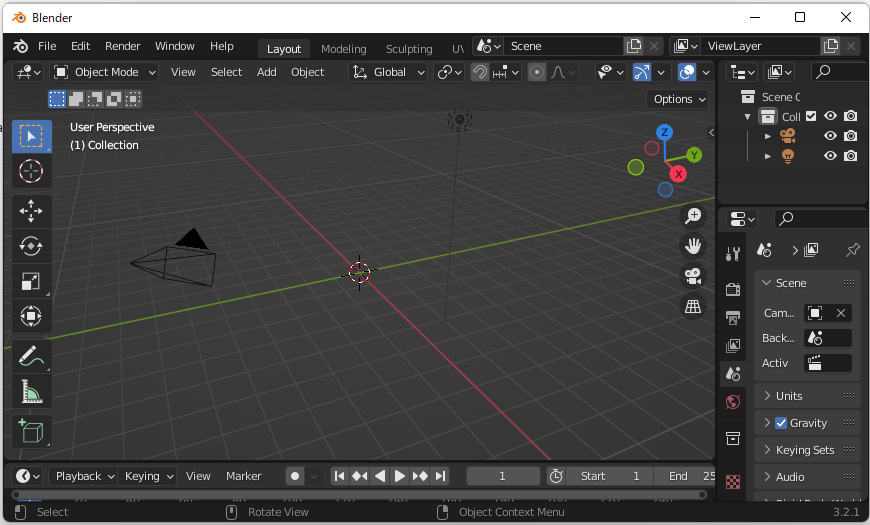Toggle Show Gizmo button

pyautogui.click(x=641, y=72)
